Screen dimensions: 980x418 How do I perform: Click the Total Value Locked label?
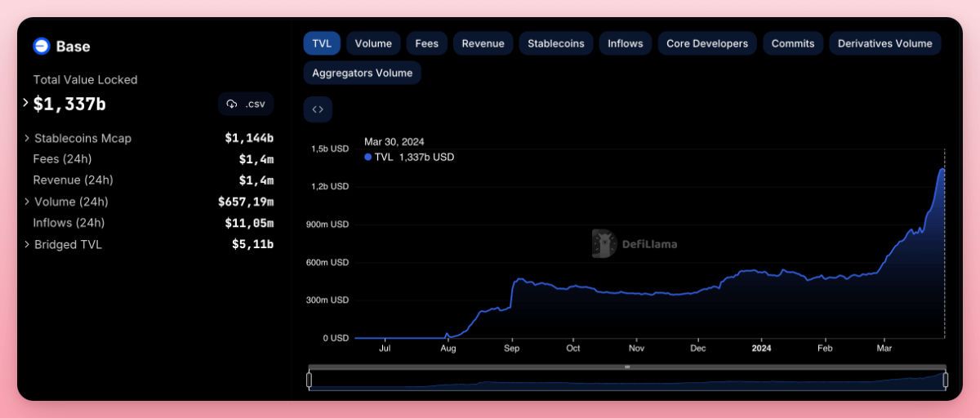click(85, 80)
